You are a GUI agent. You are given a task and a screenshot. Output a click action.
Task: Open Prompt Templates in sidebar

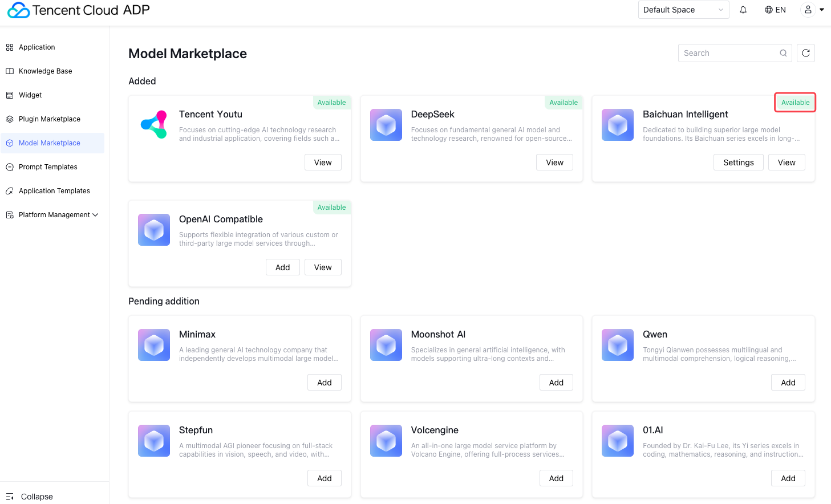[52, 167]
